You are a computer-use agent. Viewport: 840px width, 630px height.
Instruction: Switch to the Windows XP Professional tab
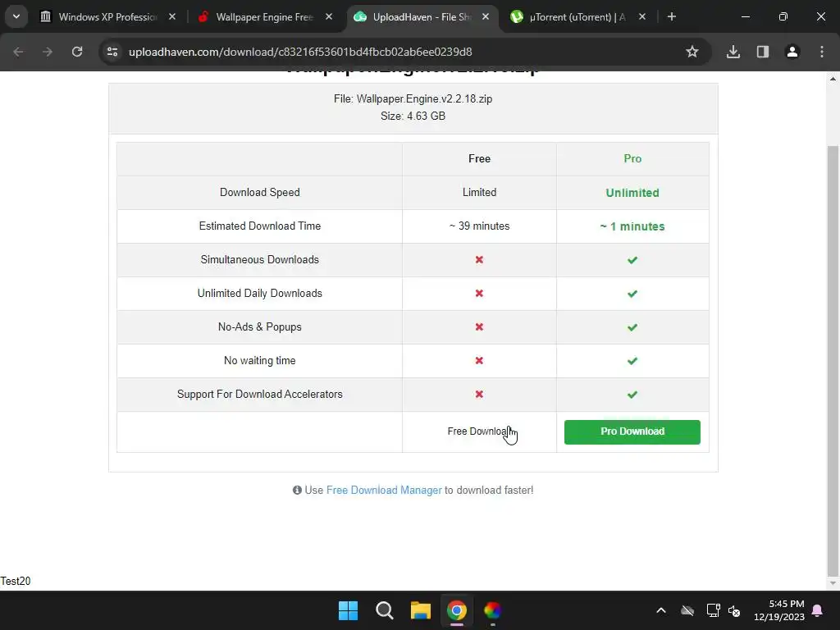click(x=107, y=17)
